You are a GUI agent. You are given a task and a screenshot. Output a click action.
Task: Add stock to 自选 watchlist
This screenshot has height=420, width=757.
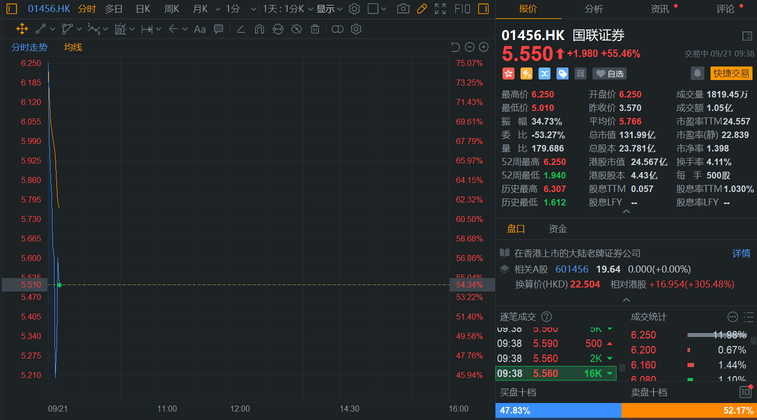[610, 73]
